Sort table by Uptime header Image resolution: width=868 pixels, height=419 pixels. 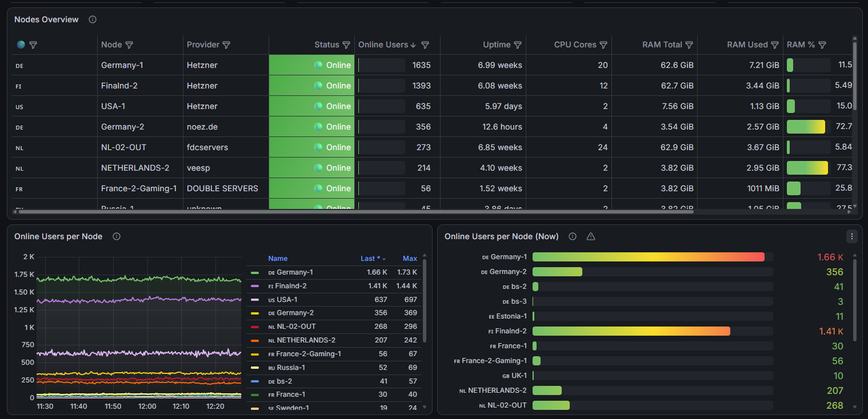[x=497, y=45]
